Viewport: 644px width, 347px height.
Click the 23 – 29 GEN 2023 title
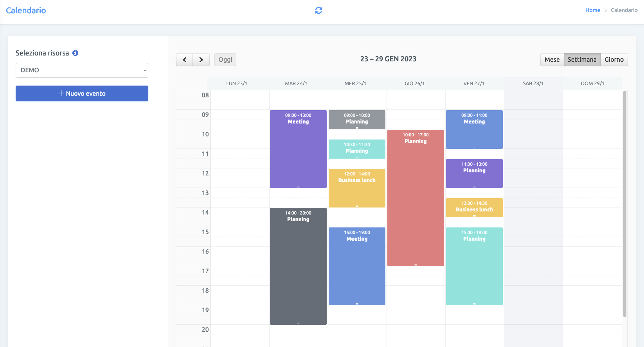tap(388, 59)
